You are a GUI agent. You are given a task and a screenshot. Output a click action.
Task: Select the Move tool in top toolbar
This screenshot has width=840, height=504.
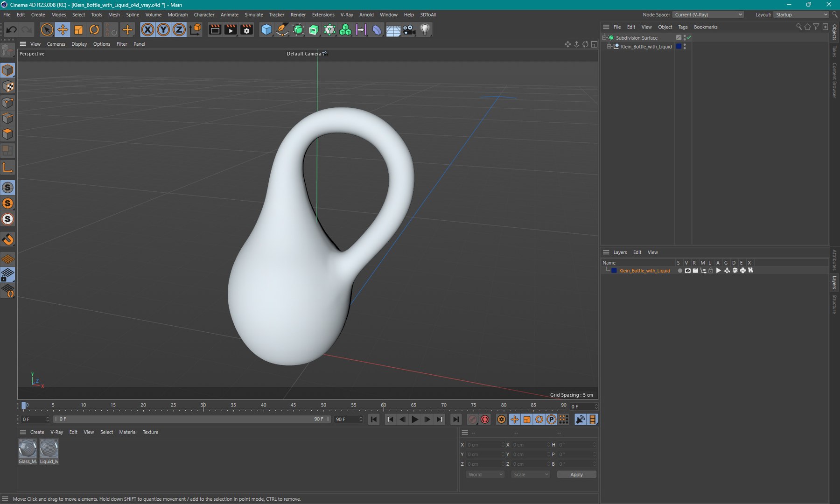[63, 30]
